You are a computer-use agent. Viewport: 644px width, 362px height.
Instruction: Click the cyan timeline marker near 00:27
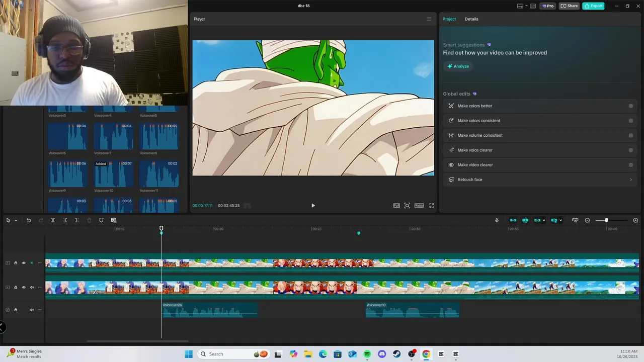coord(359,233)
